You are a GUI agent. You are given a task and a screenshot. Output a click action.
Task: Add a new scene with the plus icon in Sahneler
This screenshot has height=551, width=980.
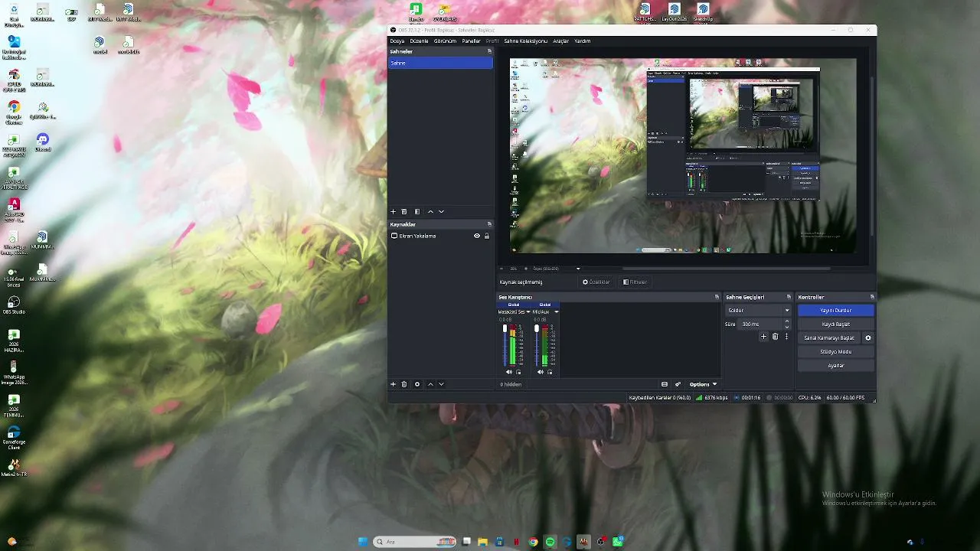[394, 211]
